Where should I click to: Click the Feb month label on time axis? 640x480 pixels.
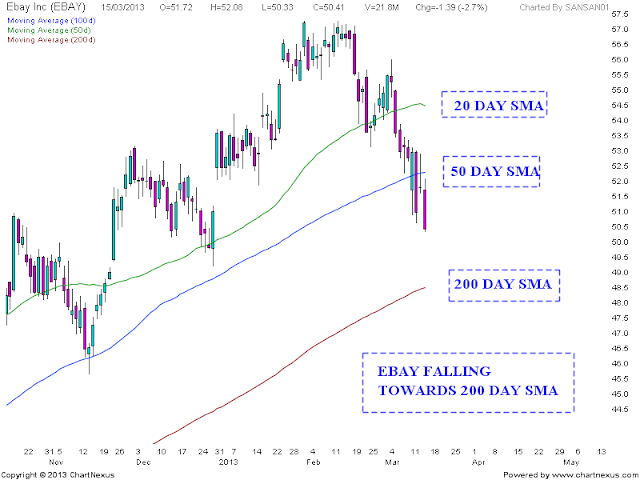pos(313,462)
